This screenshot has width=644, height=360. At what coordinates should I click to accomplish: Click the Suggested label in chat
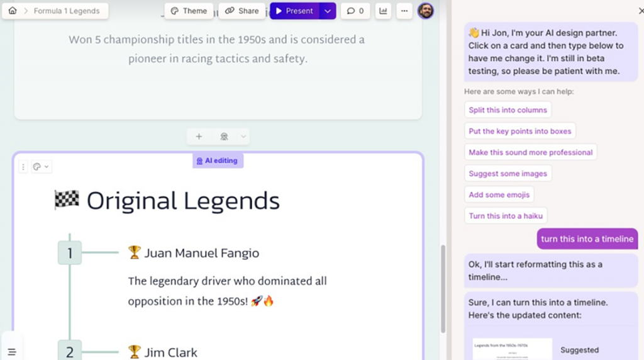579,350
